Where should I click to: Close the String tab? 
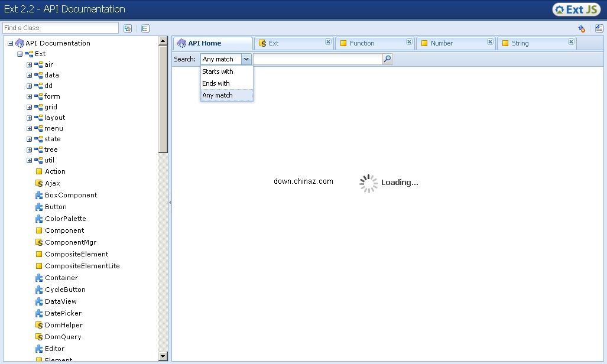[x=571, y=42]
